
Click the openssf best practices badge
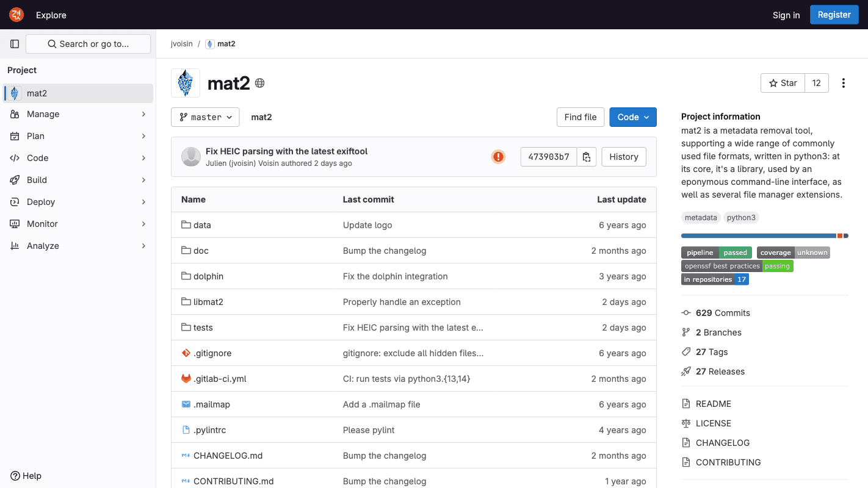click(737, 266)
